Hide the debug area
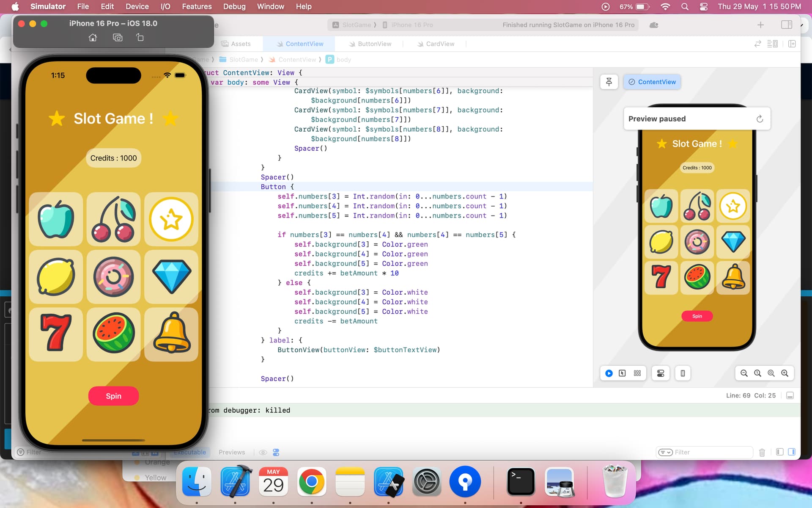The width and height of the screenshot is (812, 508). [790, 395]
